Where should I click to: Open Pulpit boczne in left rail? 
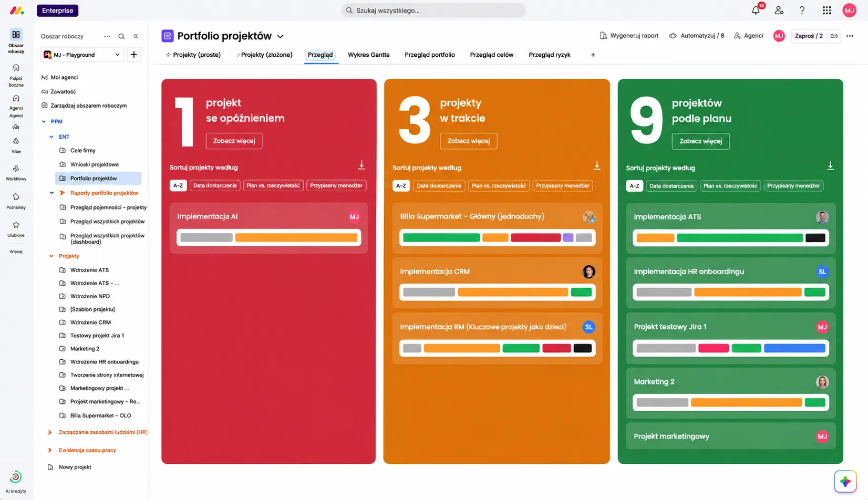pyautogui.click(x=16, y=76)
